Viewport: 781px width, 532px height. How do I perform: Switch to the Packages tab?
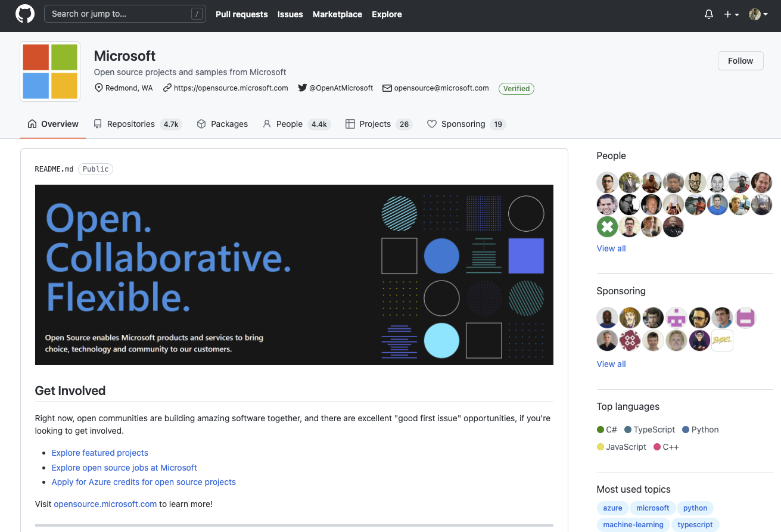tap(222, 124)
